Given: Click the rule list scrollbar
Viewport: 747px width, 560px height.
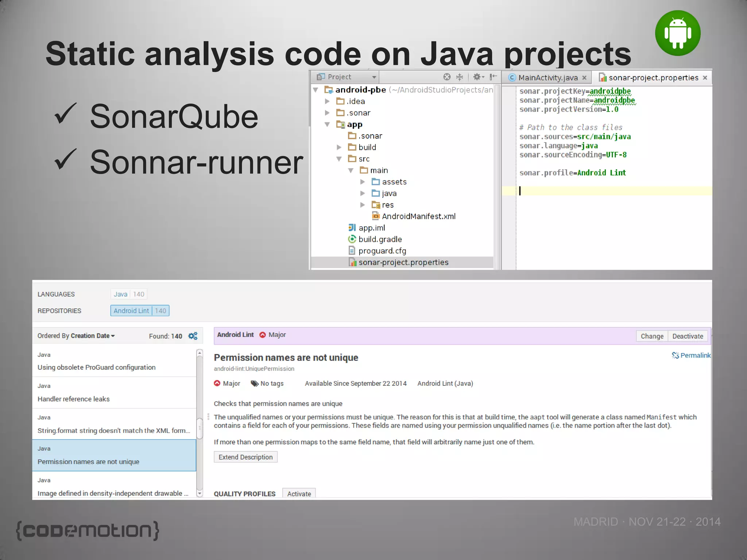Looking at the screenshot, I should (x=200, y=429).
